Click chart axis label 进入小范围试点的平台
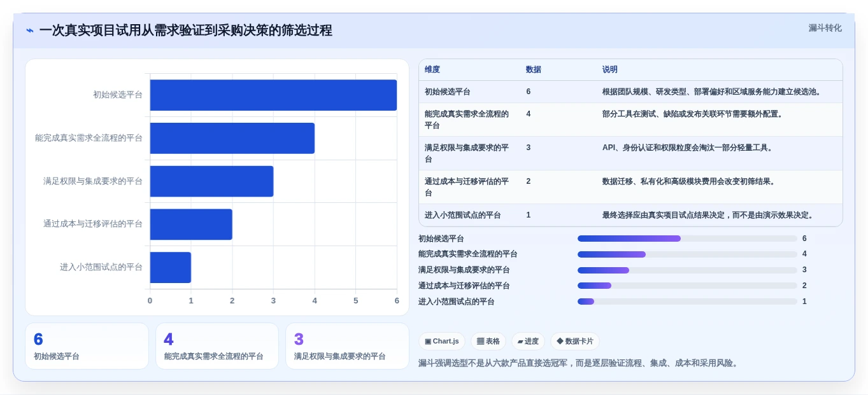Image resolution: width=868 pixels, height=395 pixels. coord(101,267)
